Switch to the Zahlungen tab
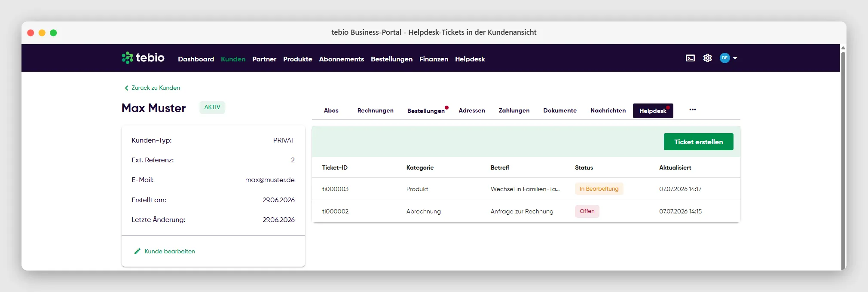This screenshot has height=292, width=868. click(x=514, y=110)
